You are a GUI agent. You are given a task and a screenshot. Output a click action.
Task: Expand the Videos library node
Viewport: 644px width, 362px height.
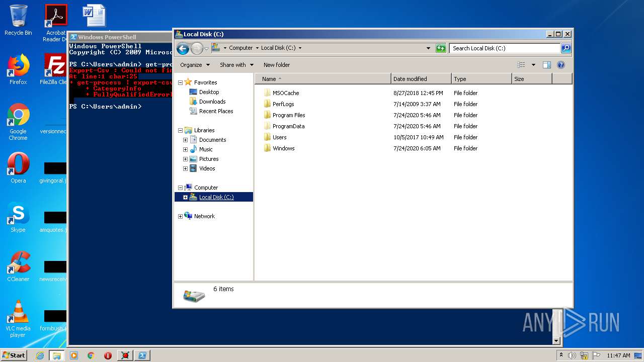click(x=185, y=168)
